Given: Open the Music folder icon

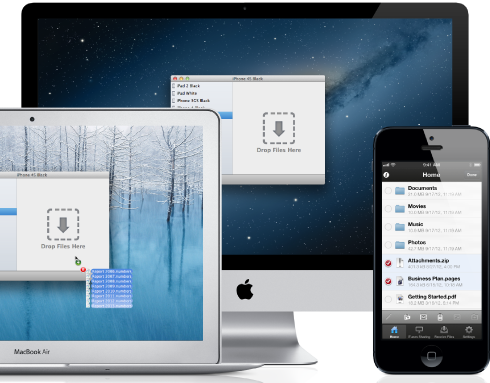Looking at the screenshot, I should [400, 227].
